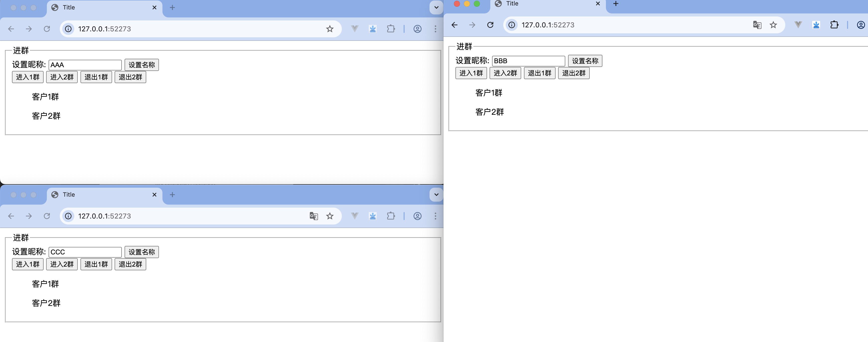The width and height of the screenshot is (868, 342).
Task: Open profile avatar in CCC window
Action: (417, 216)
